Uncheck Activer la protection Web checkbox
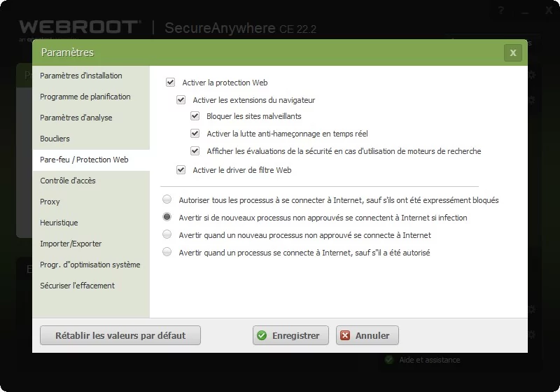560x392 pixels. coord(170,83)
